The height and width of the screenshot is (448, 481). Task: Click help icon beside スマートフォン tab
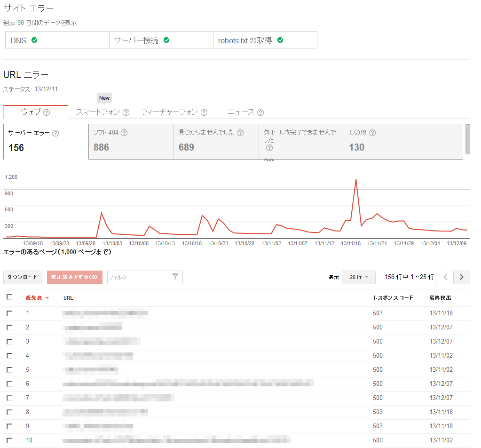click(x=126, y=112)
